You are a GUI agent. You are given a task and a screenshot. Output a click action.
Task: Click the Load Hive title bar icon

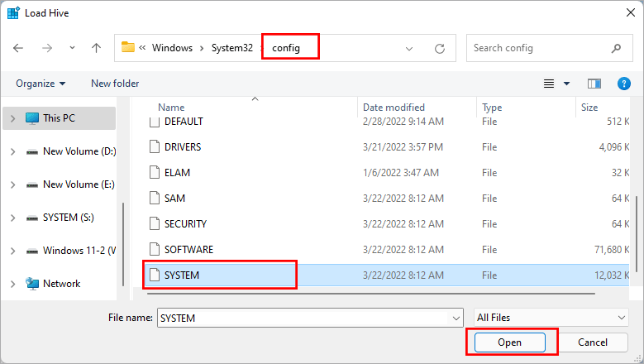[x=13, y=12]
